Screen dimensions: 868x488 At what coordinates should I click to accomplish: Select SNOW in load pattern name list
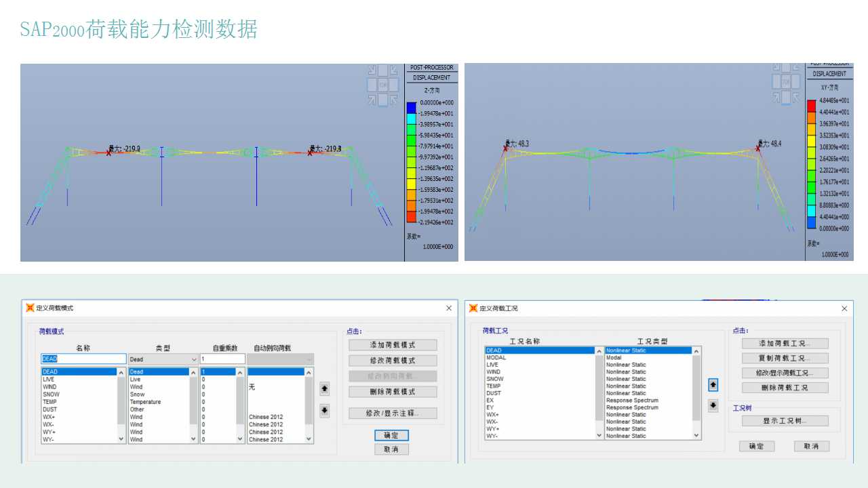[79, 394]
